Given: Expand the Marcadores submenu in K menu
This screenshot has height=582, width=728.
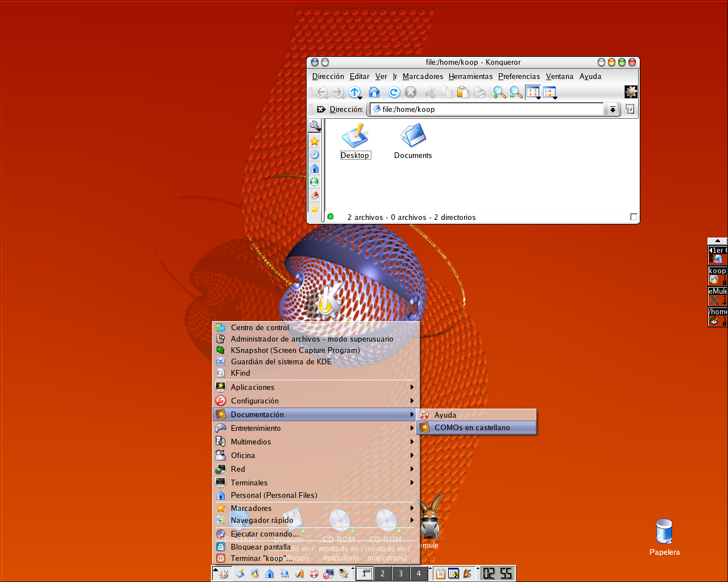Looking at the screenshot, I should coord(316,508).
